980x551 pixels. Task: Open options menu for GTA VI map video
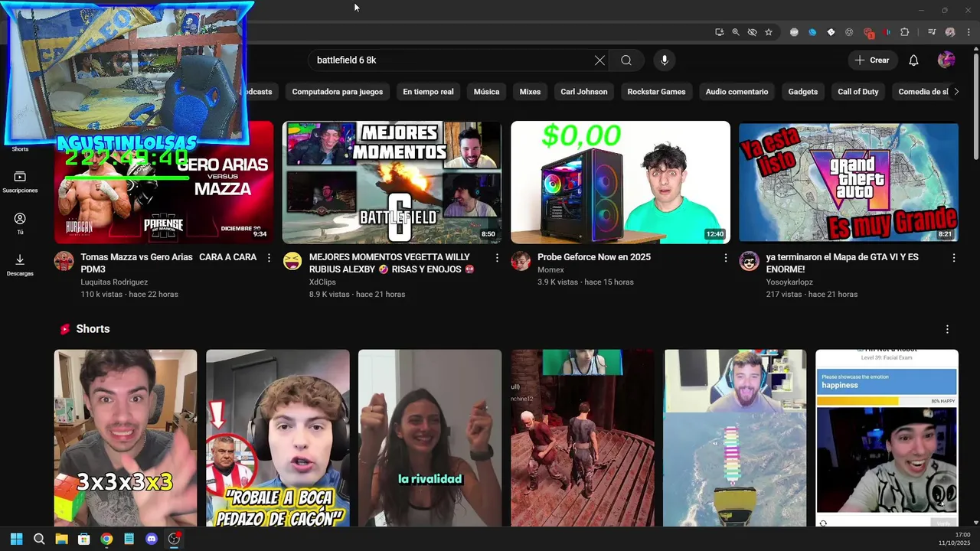pyautogui.click(x=954, y=259)
